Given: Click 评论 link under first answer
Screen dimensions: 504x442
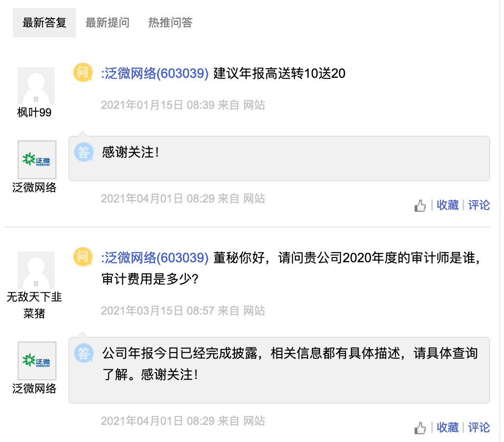Looking at the screenshot, I should click(479, 205).
